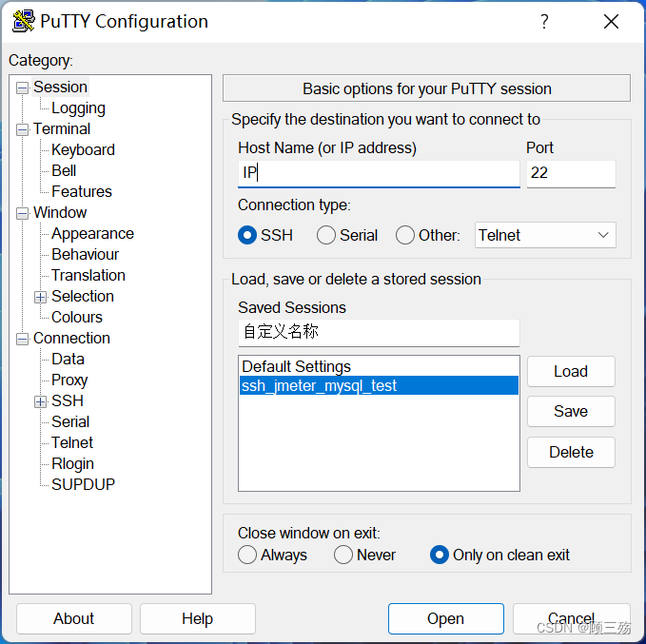The image size is (646, 644).
Task: Collapse the Session tree node
Action: pos(22,88)
